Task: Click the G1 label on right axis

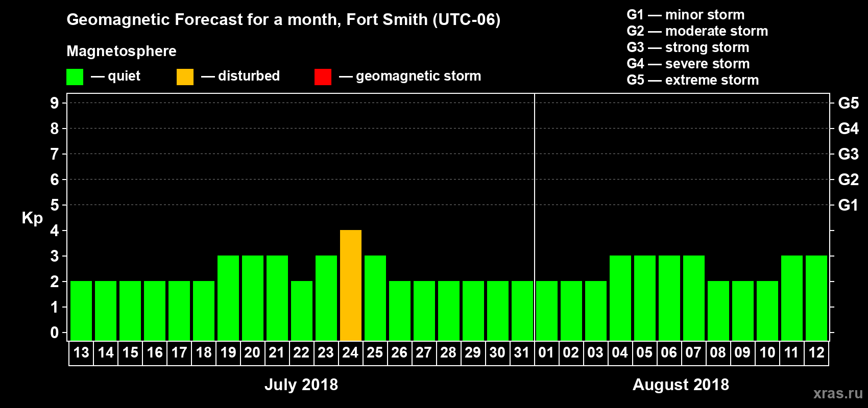Action: point(849,205)
